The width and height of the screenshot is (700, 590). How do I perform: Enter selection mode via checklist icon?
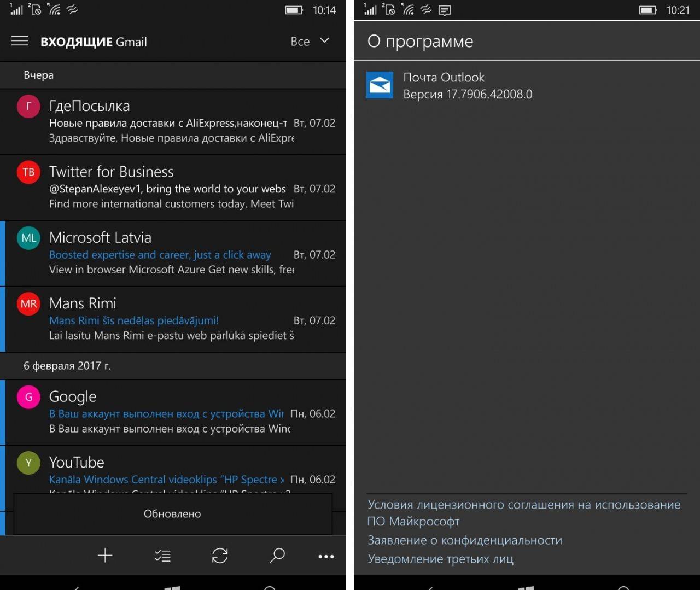(163, 556)
